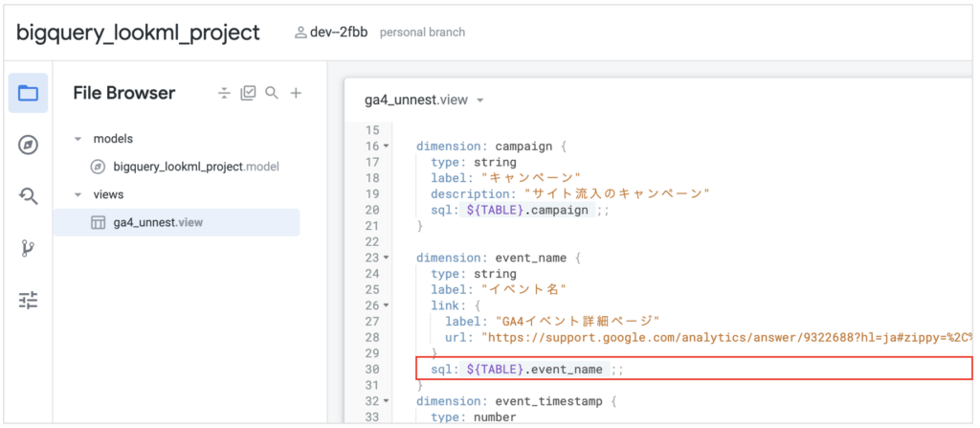Click the magnifier icon in File Browser header
Viewport: 980px width, 428px height.
pos(272,93)
